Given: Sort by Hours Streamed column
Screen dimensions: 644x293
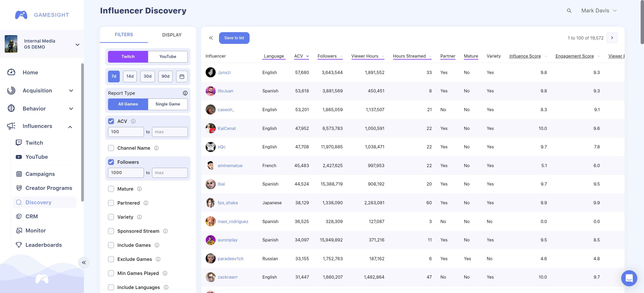Looking at the screenshot, I should coord(412,56).
